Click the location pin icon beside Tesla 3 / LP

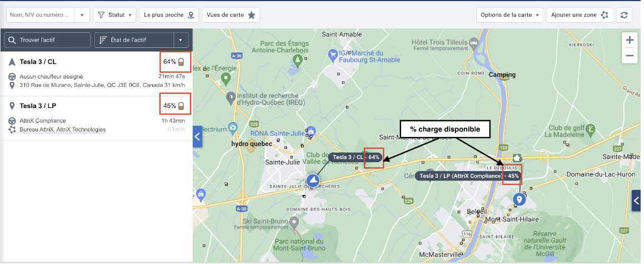pyautogui.click(x=12, y=106)
